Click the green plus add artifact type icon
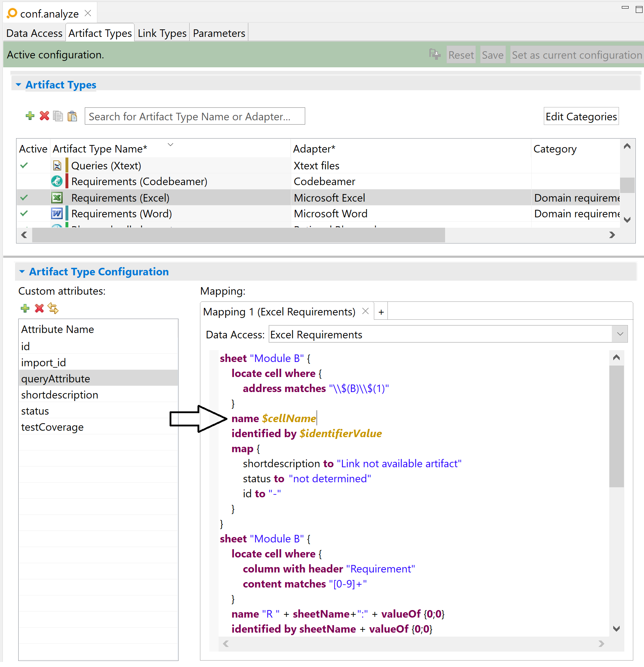 coord(30,116)
